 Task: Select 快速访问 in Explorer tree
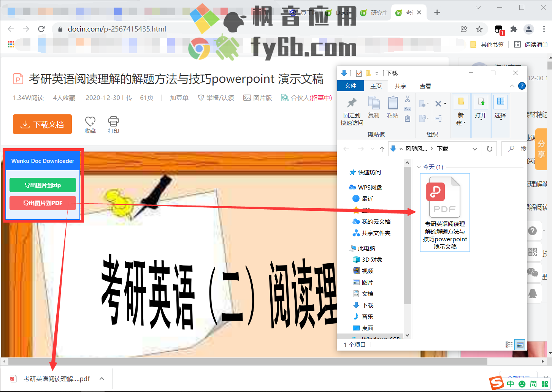pyautogui.click(x=365, y=172)
